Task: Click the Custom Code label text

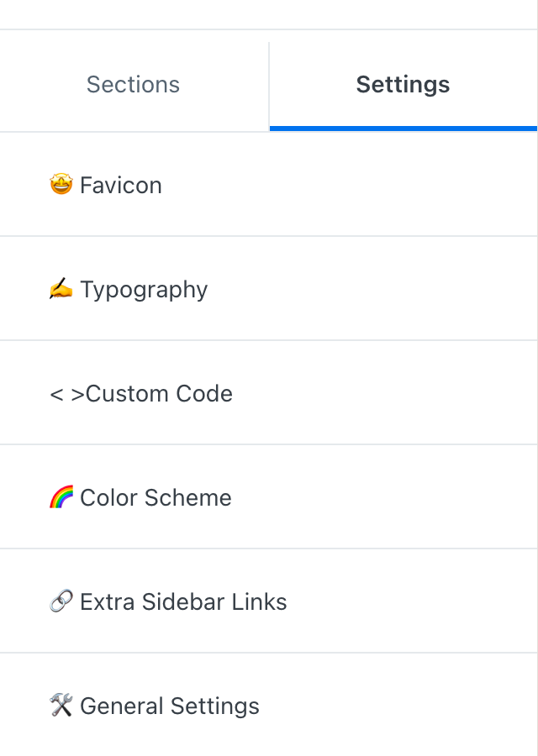Action: (160, 394)
